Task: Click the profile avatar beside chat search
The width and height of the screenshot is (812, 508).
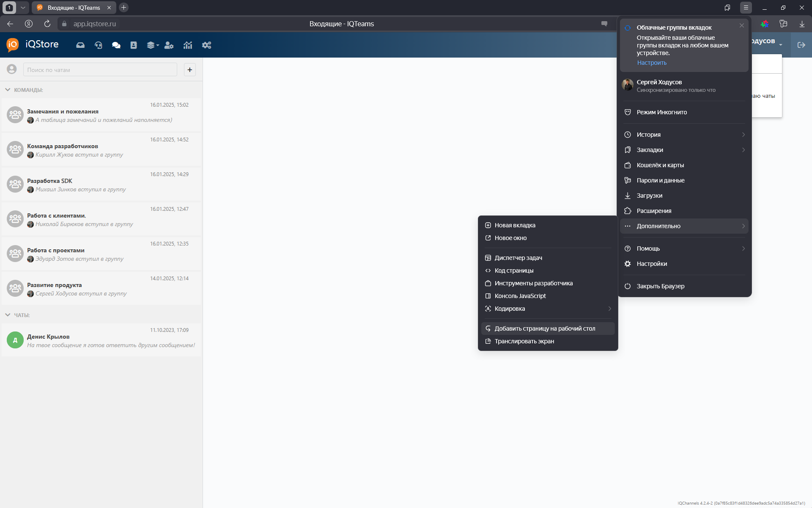Action: 12,69
